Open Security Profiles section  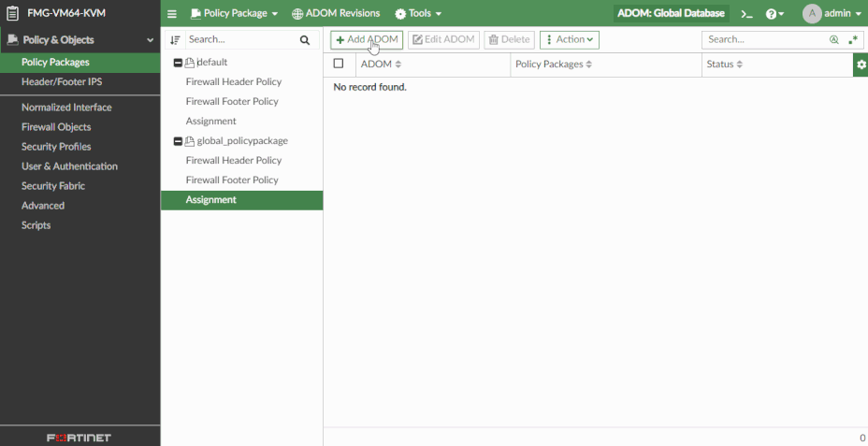click(x=80, y=147)
